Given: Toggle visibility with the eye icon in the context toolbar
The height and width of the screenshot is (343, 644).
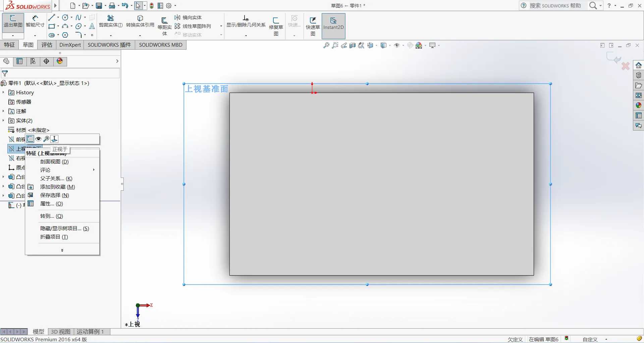Looking at the screenshot, I should pos(39,139).
